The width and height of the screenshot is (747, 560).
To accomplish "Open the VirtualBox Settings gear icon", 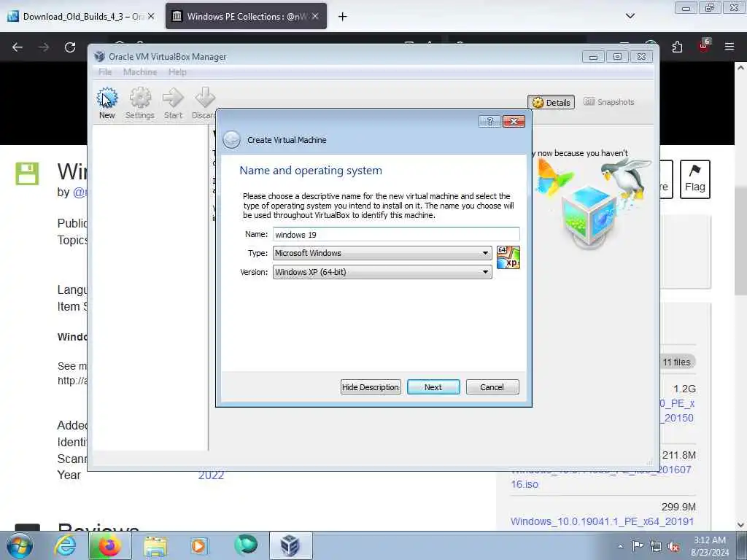I will tap(139, 103).
